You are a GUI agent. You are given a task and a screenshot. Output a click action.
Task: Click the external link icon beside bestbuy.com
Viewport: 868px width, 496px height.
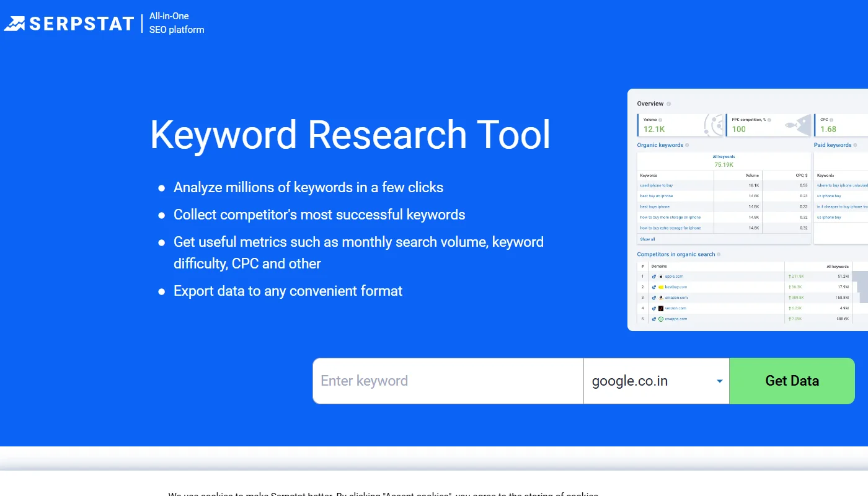click(x=654, y=287)
